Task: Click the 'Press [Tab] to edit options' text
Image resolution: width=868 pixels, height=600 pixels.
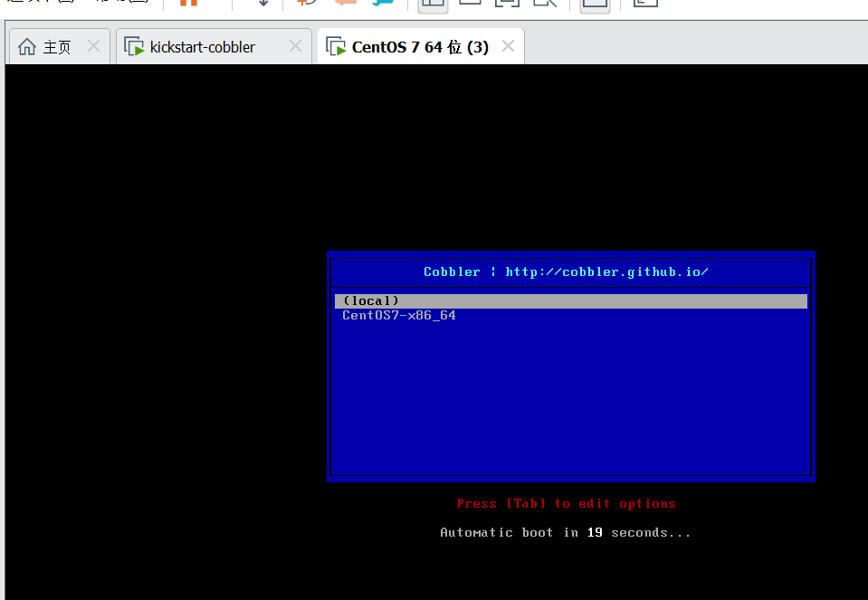Action: coord(566,504)
